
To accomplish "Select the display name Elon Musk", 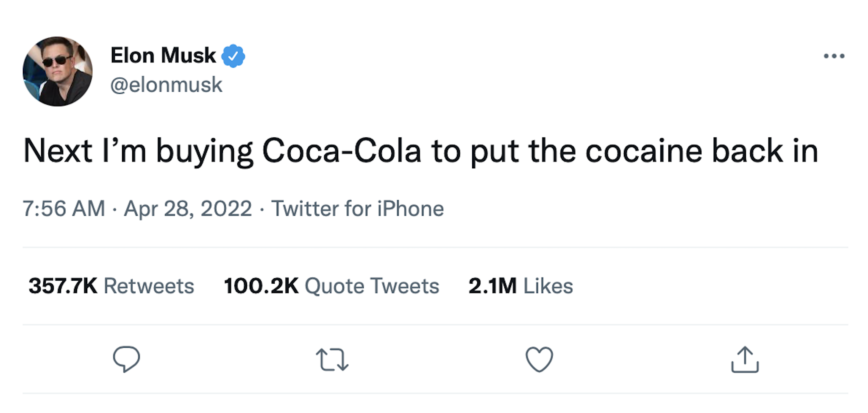I will point(163,54).
